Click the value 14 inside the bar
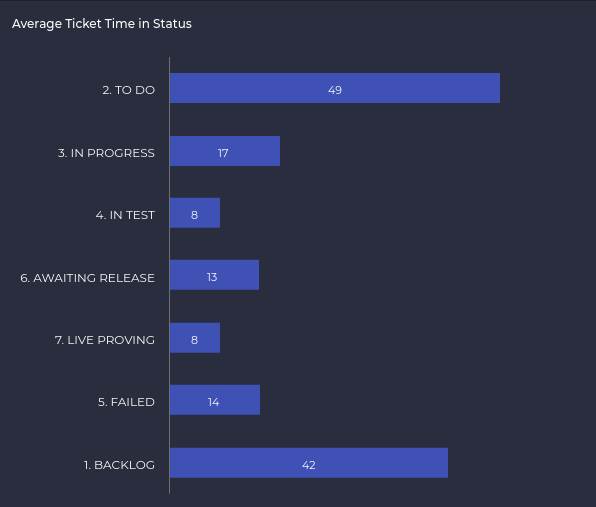The image size is (596, 507). coord(214,402)
